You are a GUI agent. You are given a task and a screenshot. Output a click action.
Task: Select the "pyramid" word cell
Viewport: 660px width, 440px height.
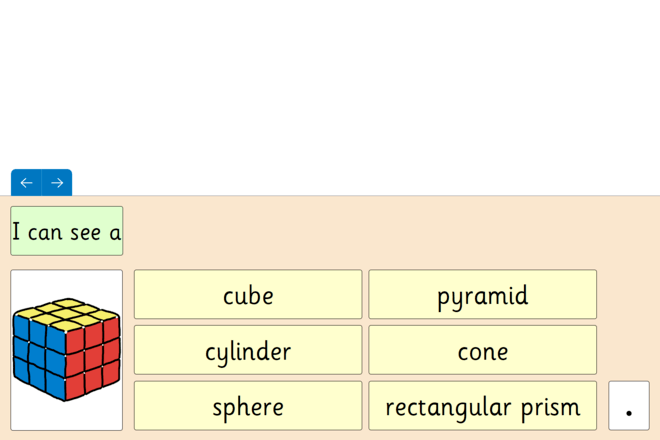(482, 294)
